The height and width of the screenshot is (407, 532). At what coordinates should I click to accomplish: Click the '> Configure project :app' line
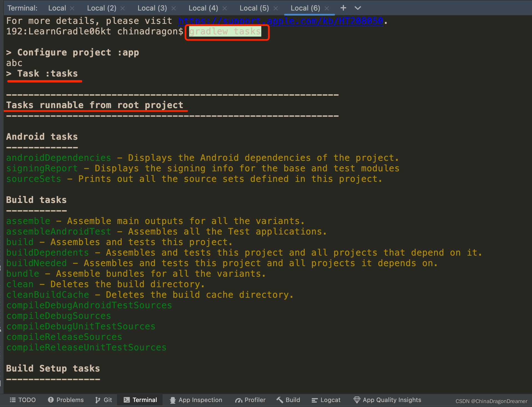(72, 52)
